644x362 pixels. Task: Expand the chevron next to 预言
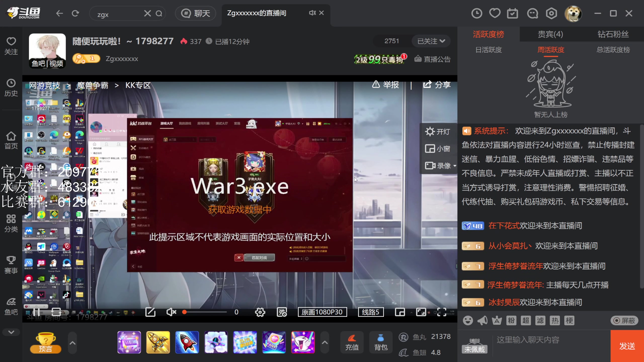pyautogui.click(x=72, y=343)
